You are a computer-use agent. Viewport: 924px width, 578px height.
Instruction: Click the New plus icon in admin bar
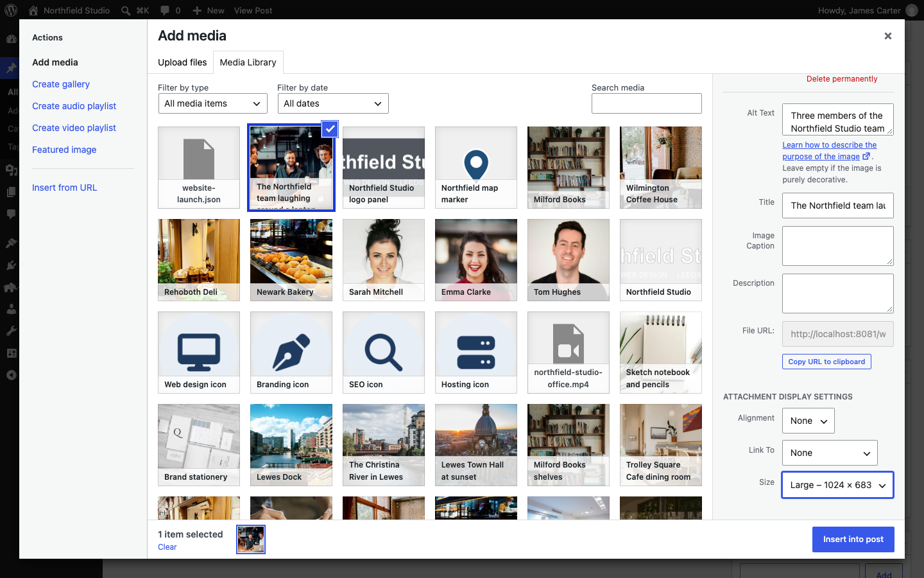point(197,10)
